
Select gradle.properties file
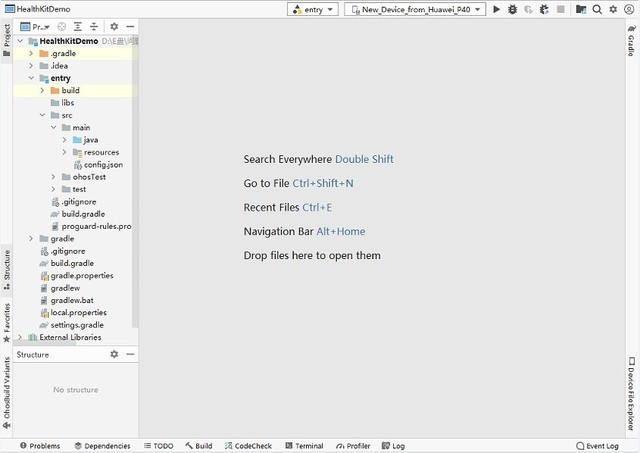[x=77, y=275]
